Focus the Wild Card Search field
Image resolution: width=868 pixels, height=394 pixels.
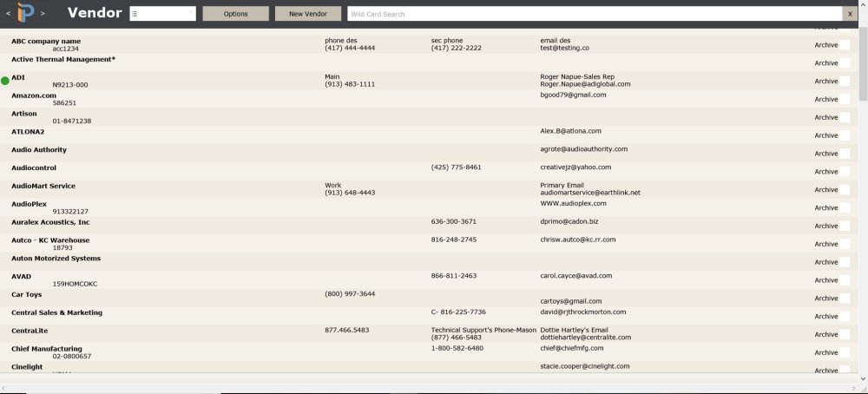pyautogui.click(x=595, y=14)
